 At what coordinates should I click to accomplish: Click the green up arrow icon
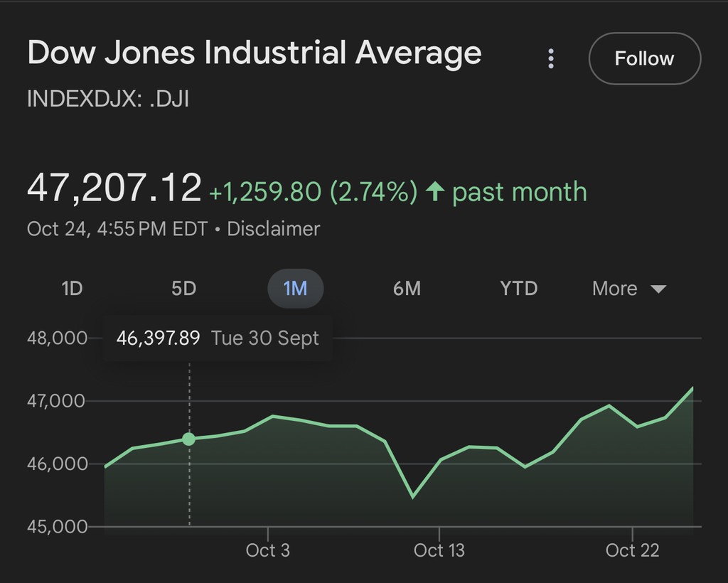click(434, 191)
